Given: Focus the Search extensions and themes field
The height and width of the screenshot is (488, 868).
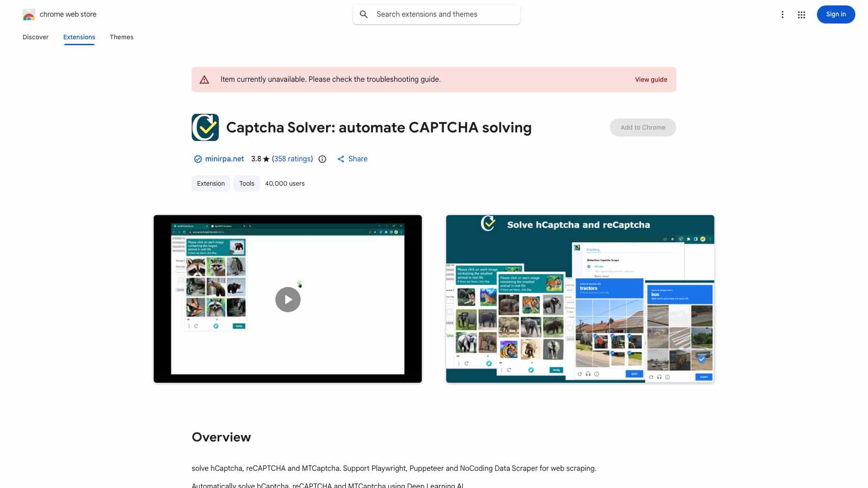Looking at the screenshot, I should 437,14.
